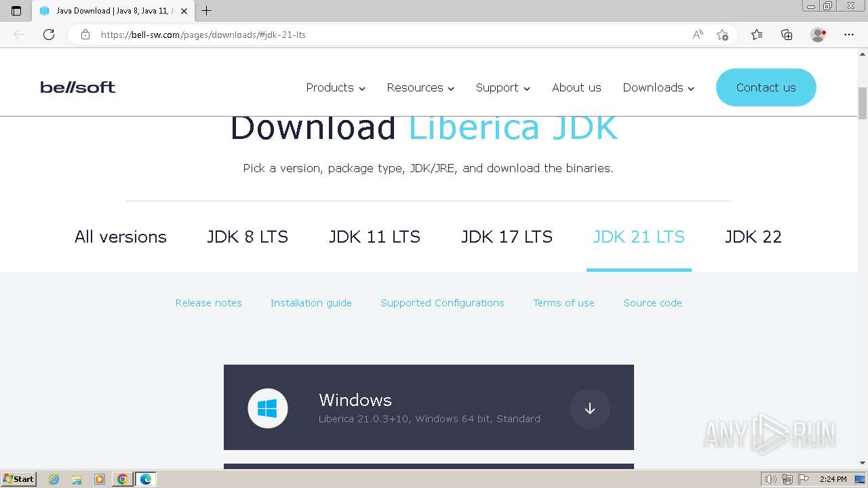Open a new tab with plus icon

[207, 11]
